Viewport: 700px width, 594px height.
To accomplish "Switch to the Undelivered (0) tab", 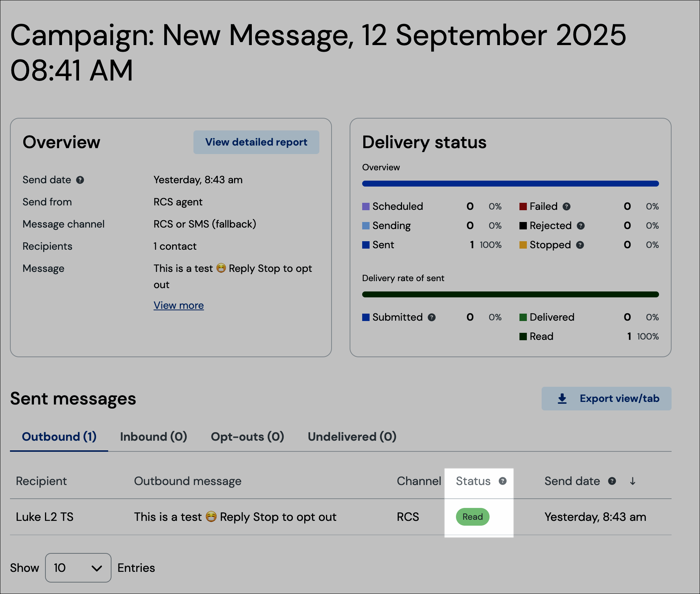I will 352,437.
